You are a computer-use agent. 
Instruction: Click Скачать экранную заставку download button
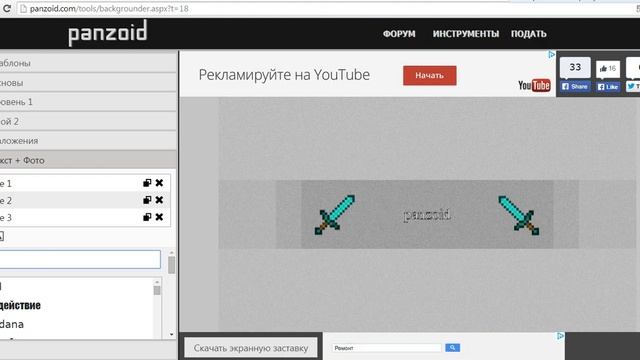tap(251, 348)
